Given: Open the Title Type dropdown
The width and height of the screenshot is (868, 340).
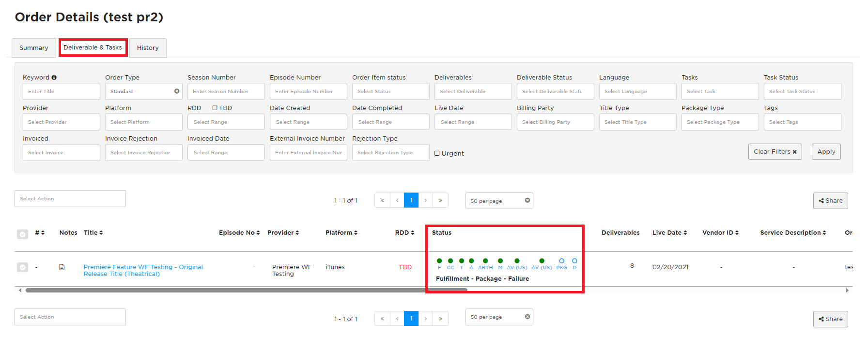Looking at the screenshot, I should (637, 122).
